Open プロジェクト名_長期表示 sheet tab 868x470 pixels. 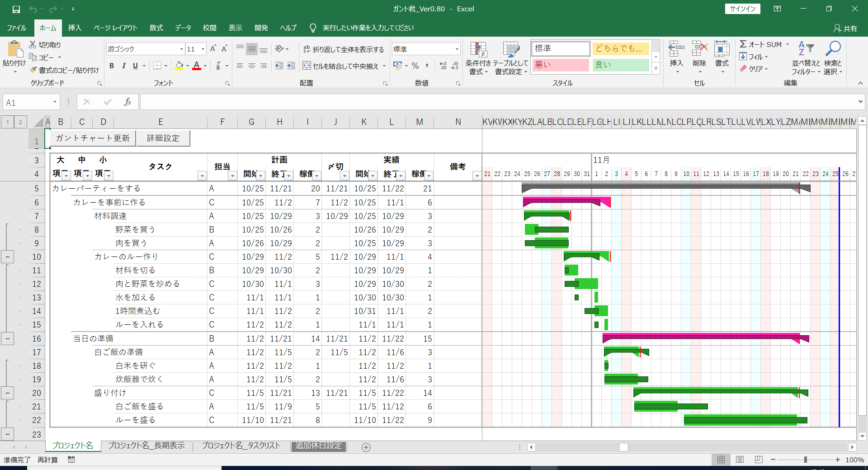point(146,446)
